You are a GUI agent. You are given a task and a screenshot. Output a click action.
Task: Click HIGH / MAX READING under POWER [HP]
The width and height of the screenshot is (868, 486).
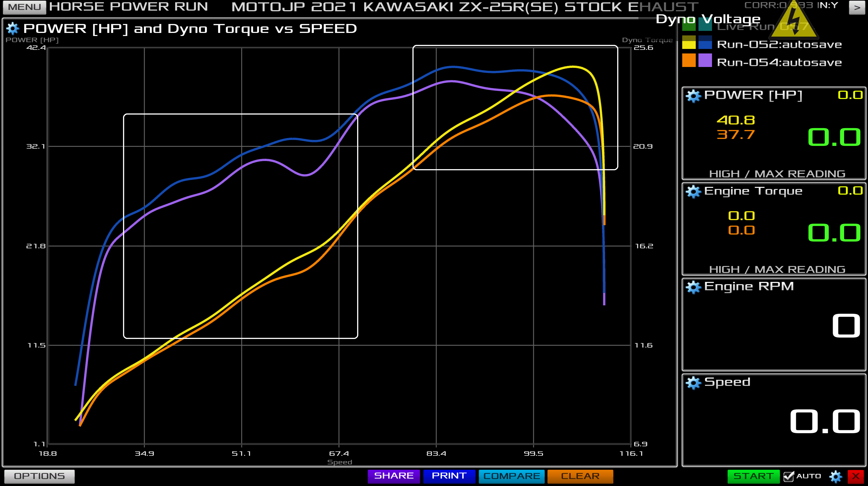coord(777,174)
